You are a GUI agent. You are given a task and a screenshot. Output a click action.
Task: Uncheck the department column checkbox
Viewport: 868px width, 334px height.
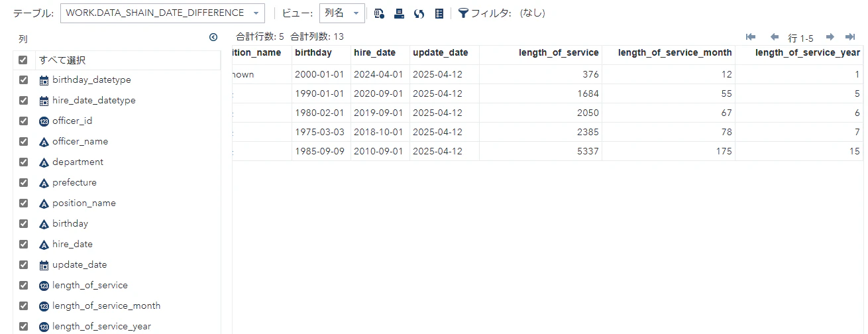click(x=23, y=162)
